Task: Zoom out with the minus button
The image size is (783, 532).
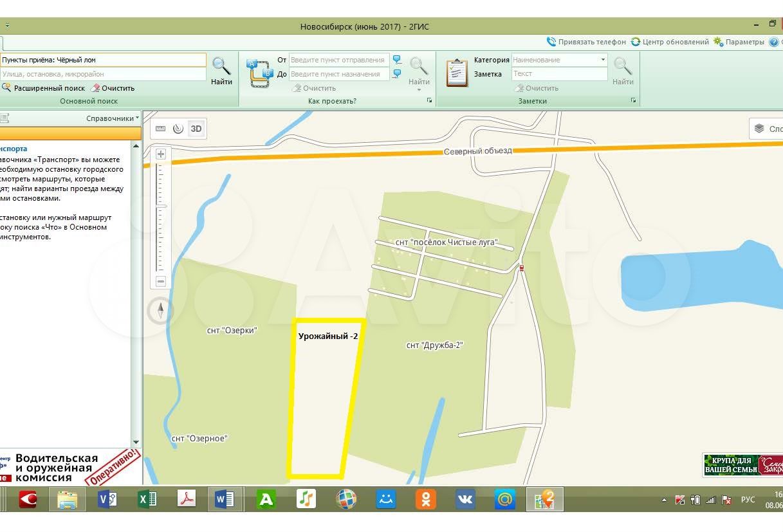Action: (161, 281)
